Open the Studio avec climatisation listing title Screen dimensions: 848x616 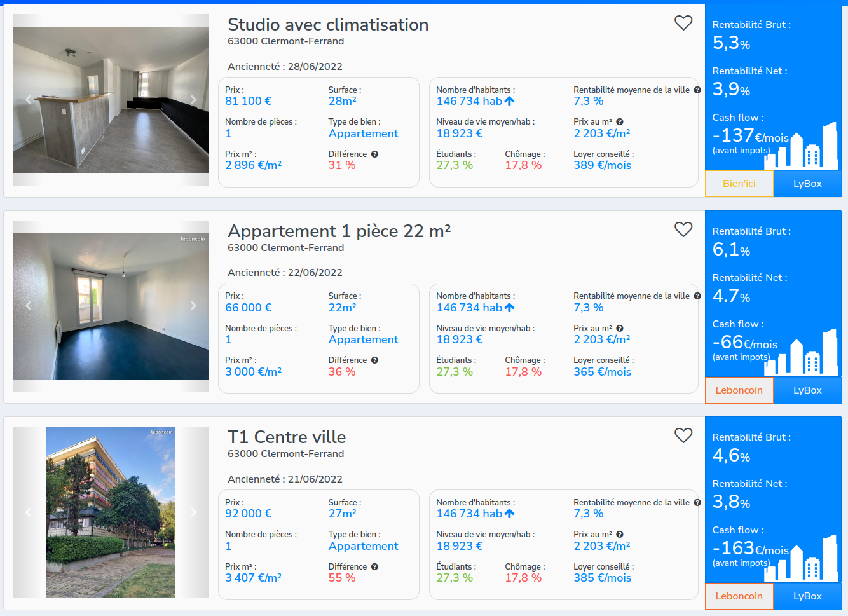(x=328, y=25)
